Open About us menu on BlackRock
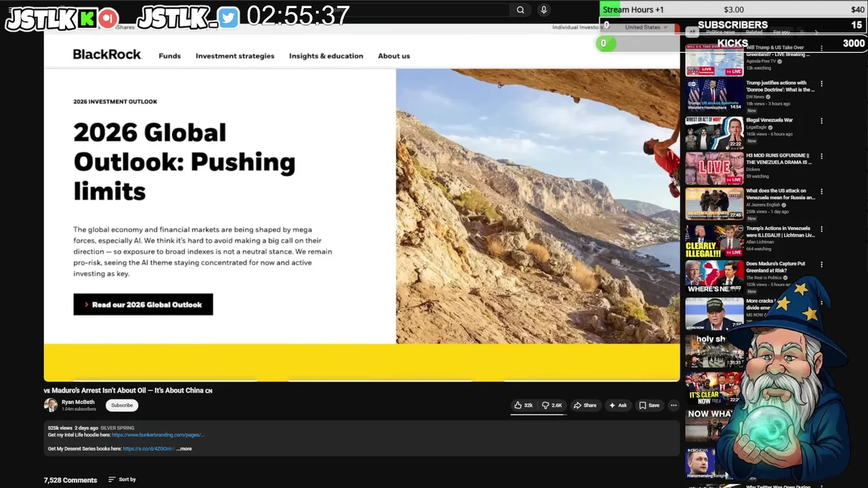 (x=394, y=56)
